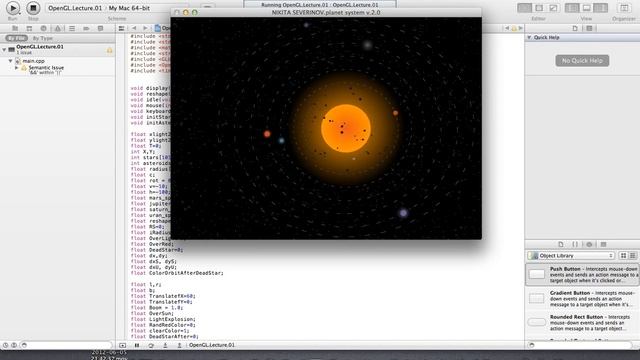Screen dimensions: 640x360
Task: Expand the Semantic Issue row
Action: point(17,68)
